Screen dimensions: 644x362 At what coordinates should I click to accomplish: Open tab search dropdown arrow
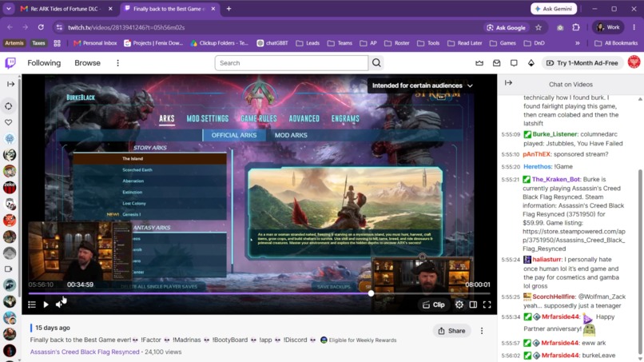8,9
